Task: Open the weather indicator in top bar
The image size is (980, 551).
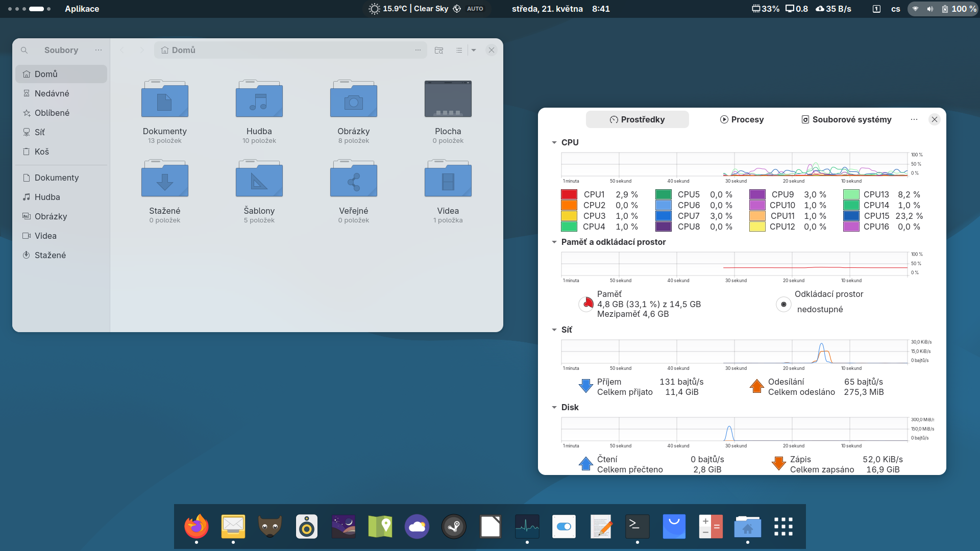Action: 426,9
